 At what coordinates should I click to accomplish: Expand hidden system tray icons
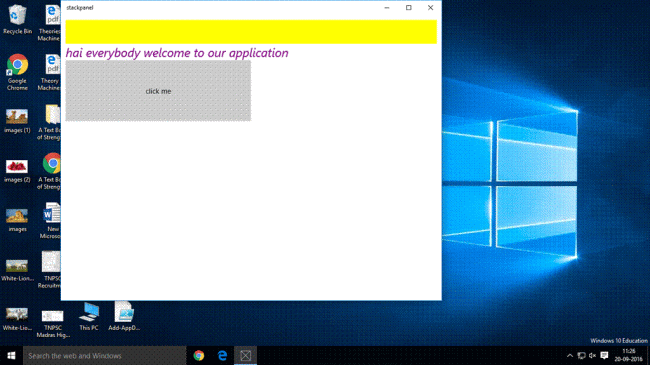(x=570, y=355)
